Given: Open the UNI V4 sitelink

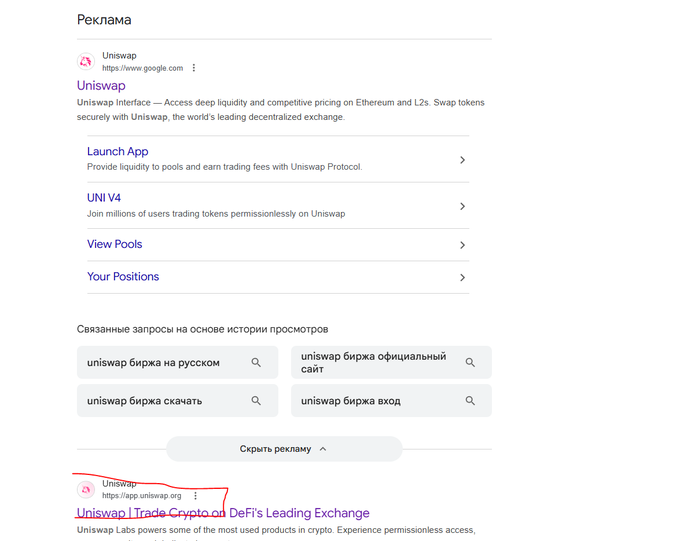Looking at the screenshot, I should 104,198.
